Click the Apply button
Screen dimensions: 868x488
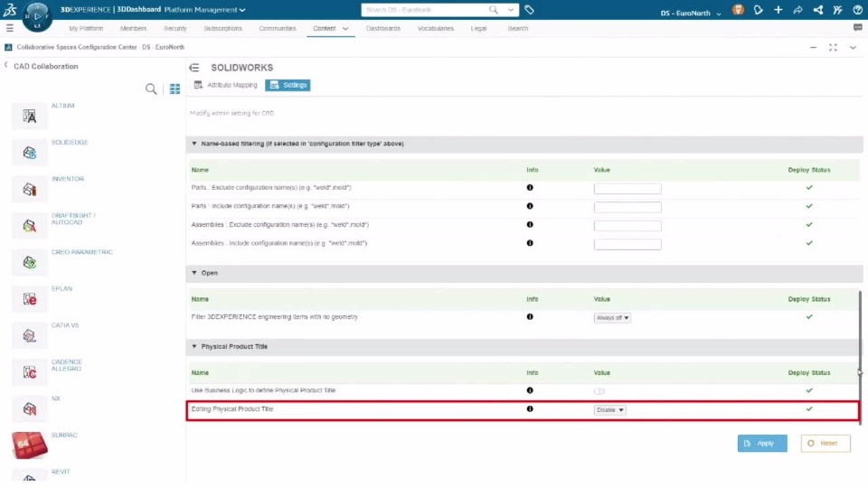tap(761, 443)
